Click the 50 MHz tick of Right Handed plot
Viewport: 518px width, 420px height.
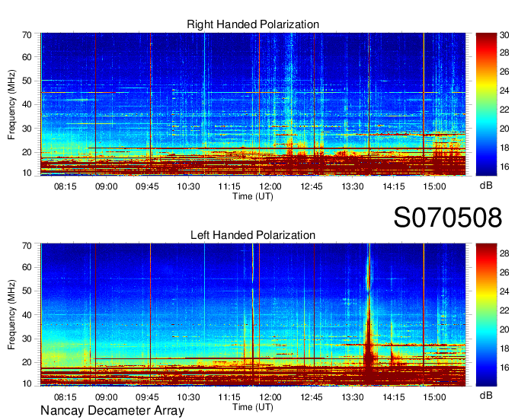click(x=27, y=81)
